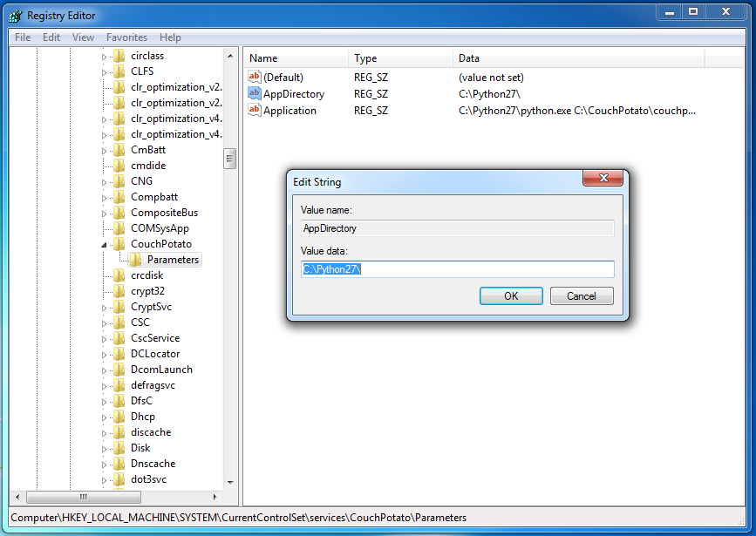Click the defragsvc folder icon

(x=119, y=385)
